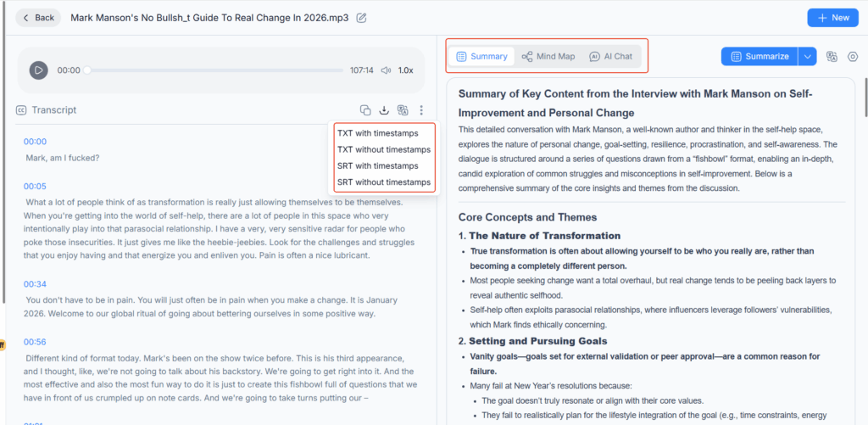Click the transcript download icon
The height and width of the screenshot is (425, 868).
(x=384, y=109)
